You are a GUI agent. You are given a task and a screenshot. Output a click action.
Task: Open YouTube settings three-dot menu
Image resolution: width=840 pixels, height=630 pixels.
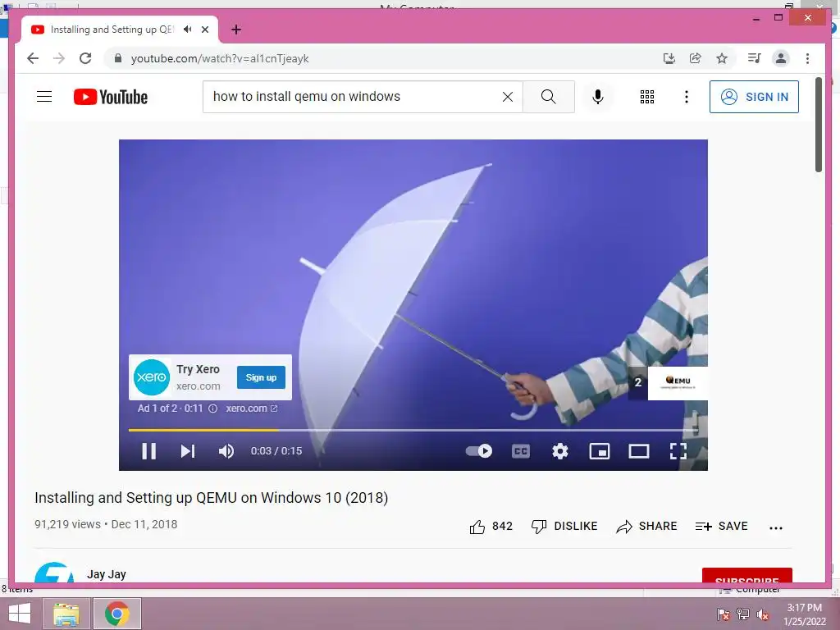point(687,97)
